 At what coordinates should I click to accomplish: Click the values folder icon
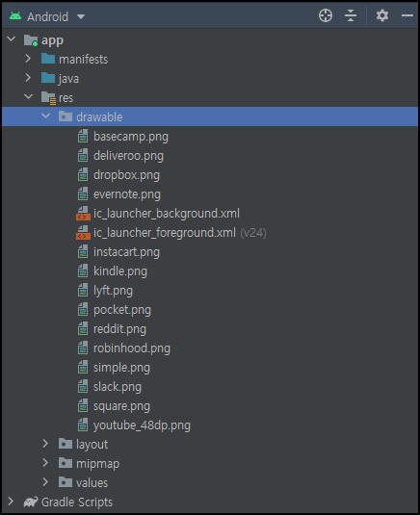pos(66,482)
